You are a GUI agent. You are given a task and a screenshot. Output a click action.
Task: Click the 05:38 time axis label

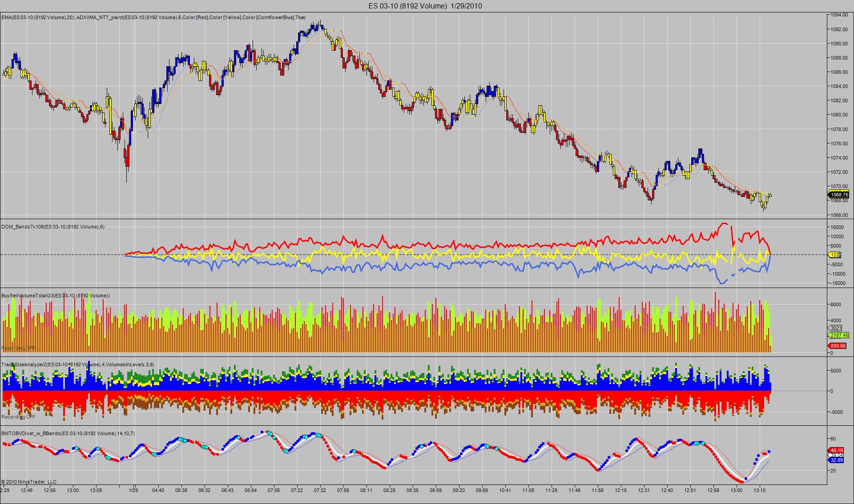pos(181,491)
